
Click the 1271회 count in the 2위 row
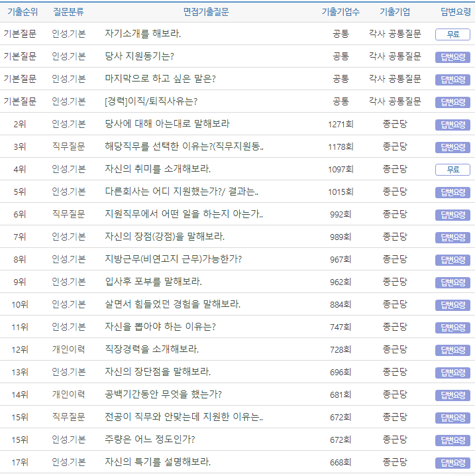click(341, 124)
